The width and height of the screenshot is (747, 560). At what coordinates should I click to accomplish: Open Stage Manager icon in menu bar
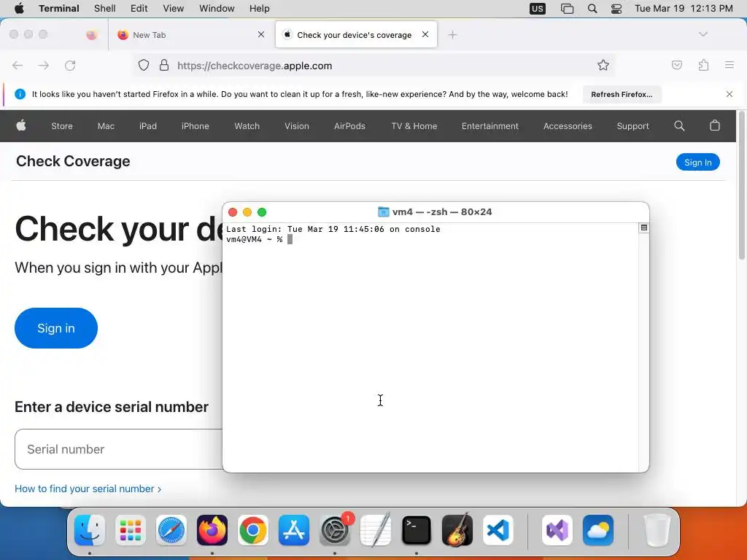pyautogui.click(x=567, y=8)
